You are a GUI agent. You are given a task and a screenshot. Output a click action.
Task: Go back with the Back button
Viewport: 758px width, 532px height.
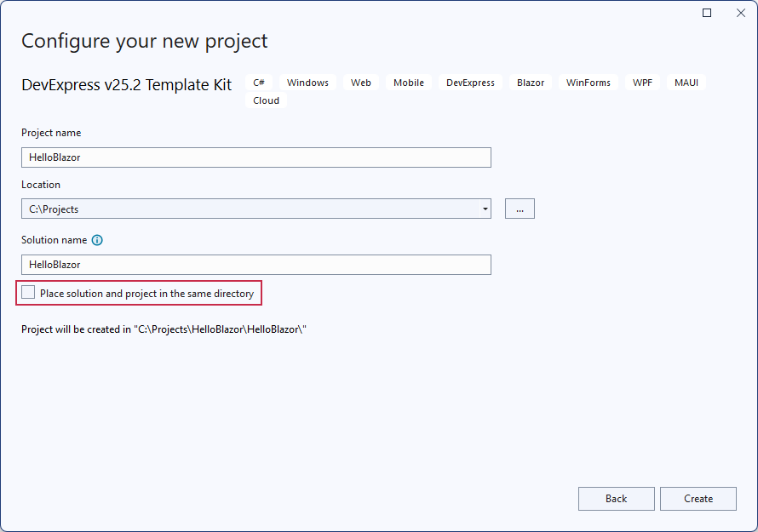[x=616, y=499]
